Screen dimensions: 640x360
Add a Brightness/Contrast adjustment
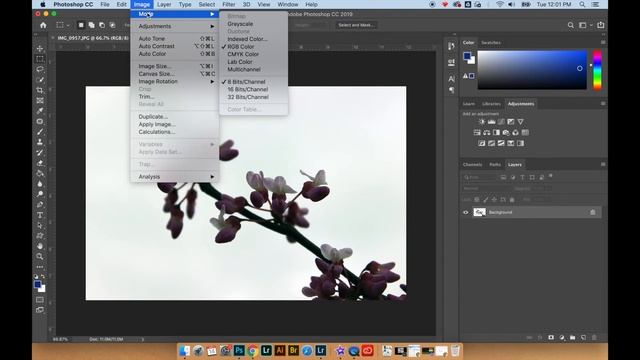coord(482,122)
